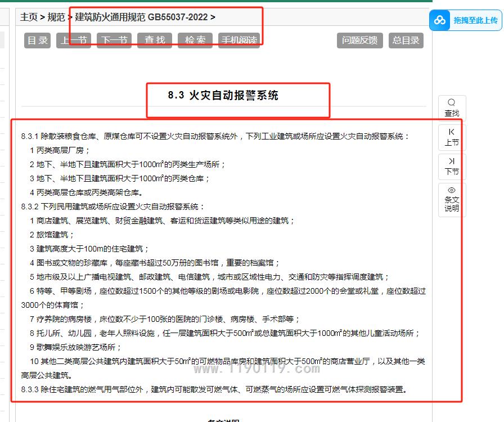504x422 pixels.
Task: Click the blue cloud upload icon
Action: tap(440, 20)
